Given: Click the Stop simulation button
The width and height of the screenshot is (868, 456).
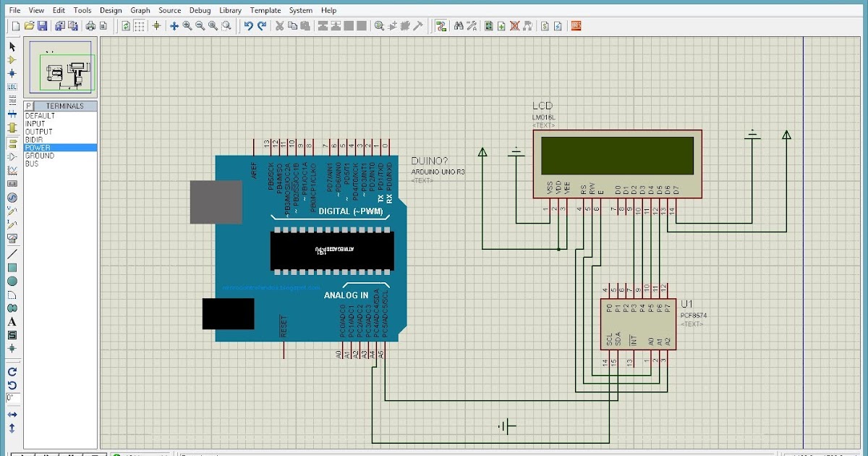Looking at the screenshot, I should click(95, 453).
